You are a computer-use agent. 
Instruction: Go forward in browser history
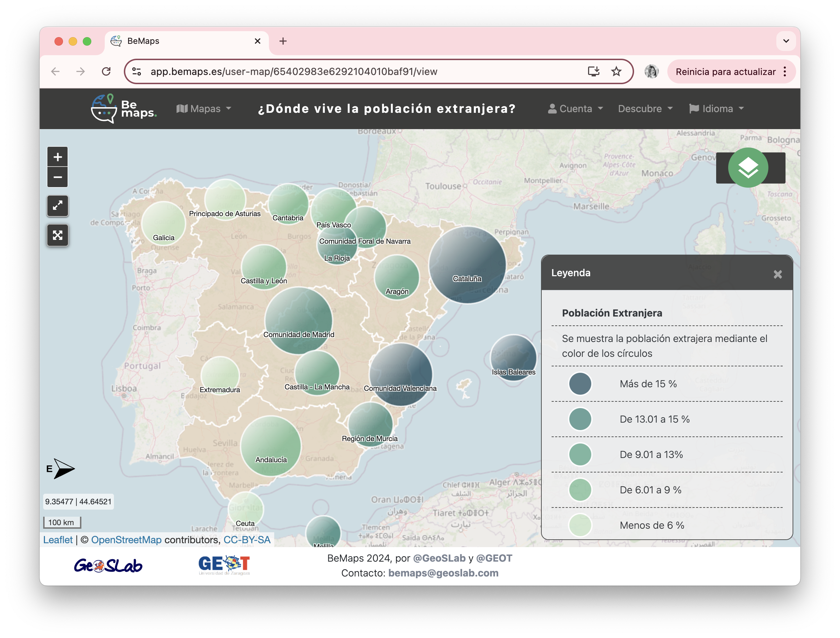(81, 71)
